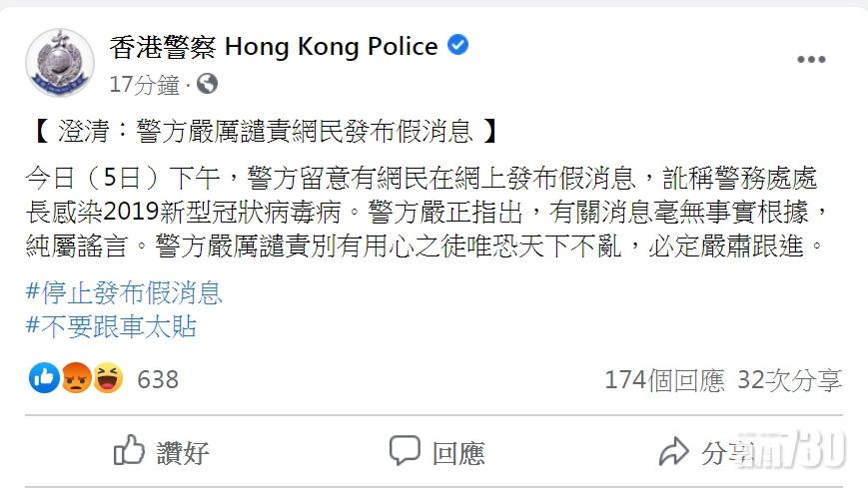Open the three-dot post options menu
This screenshot has height=488, width=868.
click(811, 60)
